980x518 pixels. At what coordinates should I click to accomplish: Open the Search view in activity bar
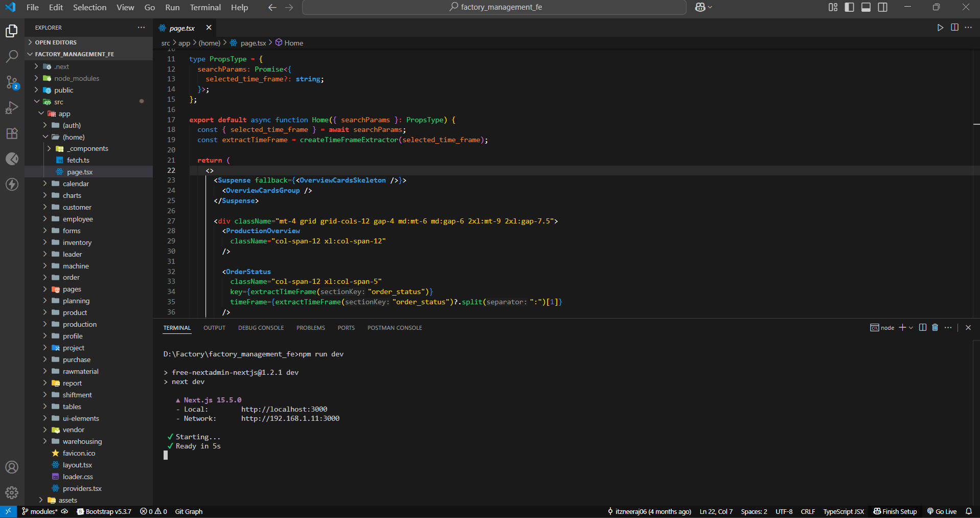coord(12,56)
